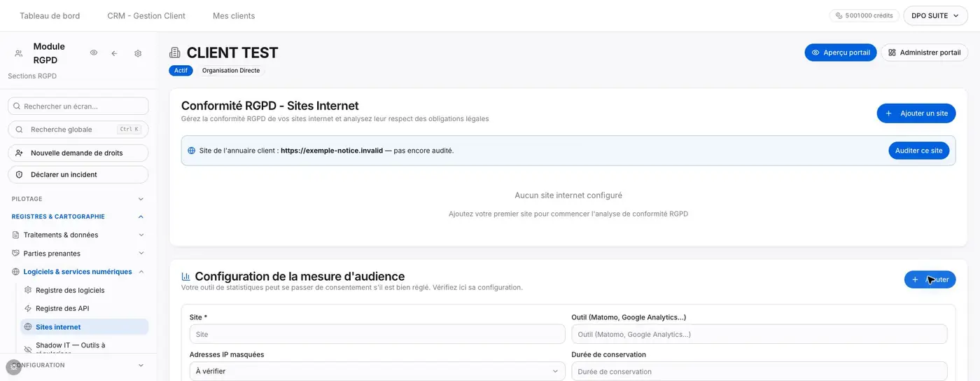Click the Shadow IT crossed-eye icon
This screenshot has width=980, height=381.
click(28, 348)
